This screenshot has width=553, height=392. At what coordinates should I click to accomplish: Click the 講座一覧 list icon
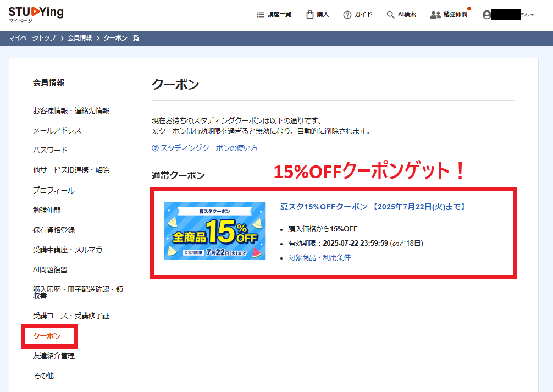(260, 15)
